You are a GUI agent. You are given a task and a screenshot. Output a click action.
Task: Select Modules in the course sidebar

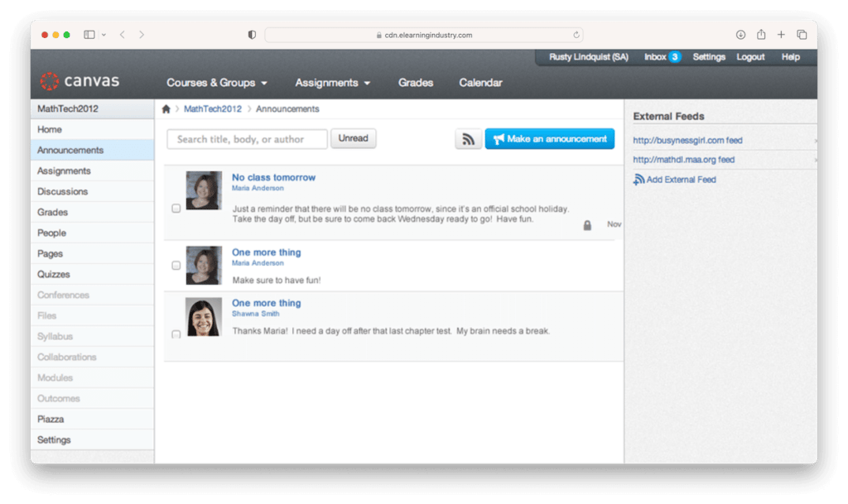(x=93, y=377)
